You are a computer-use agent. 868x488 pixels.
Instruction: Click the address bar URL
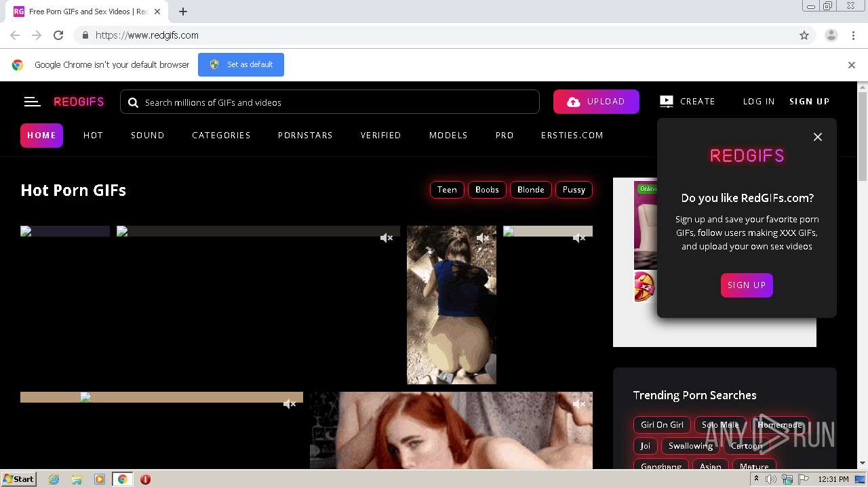pos(147,35)
